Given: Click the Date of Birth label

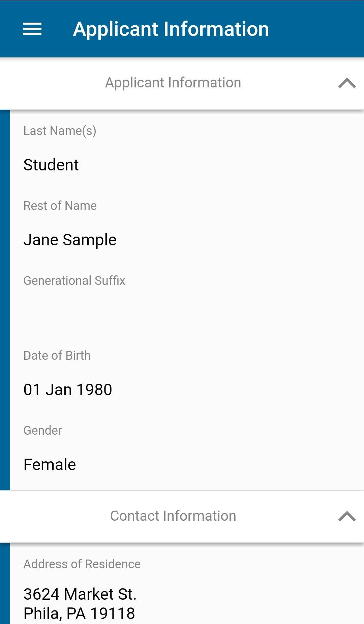Looking at the screenshot, I should 57,356.
